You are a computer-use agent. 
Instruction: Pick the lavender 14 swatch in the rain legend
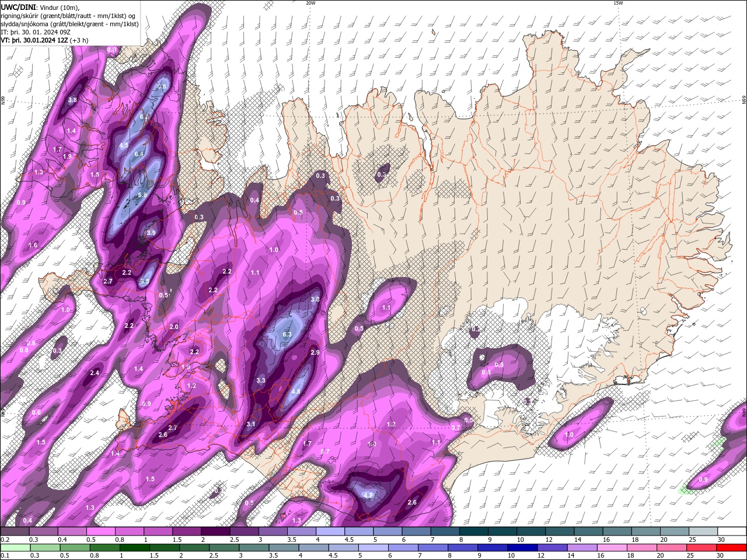pos(582,548)
